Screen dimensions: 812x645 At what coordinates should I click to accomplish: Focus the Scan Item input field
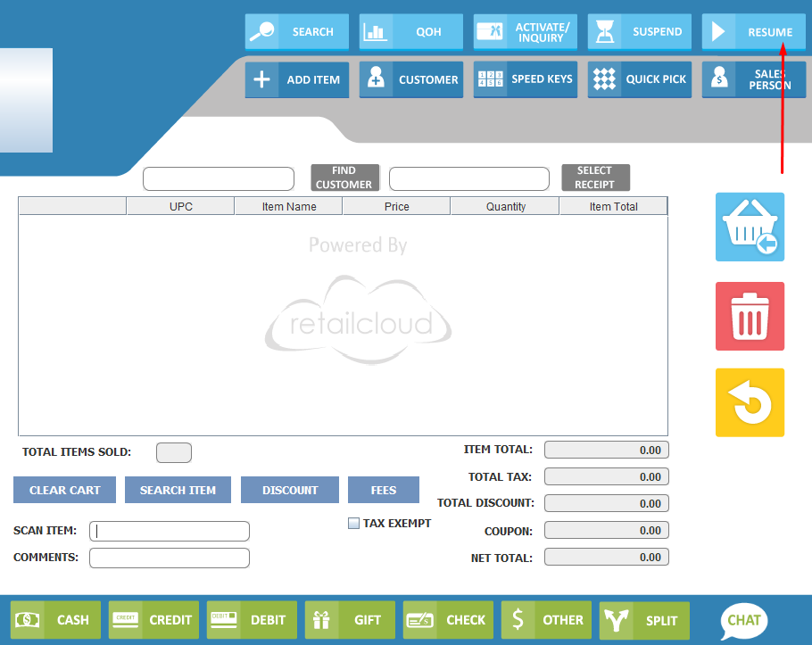[x=170, y=531]
